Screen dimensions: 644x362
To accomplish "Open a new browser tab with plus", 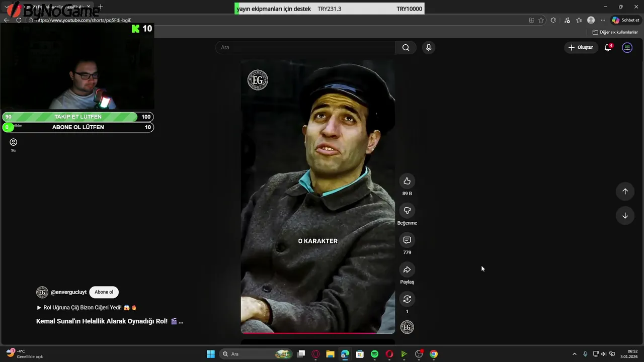I will (101, 7).
